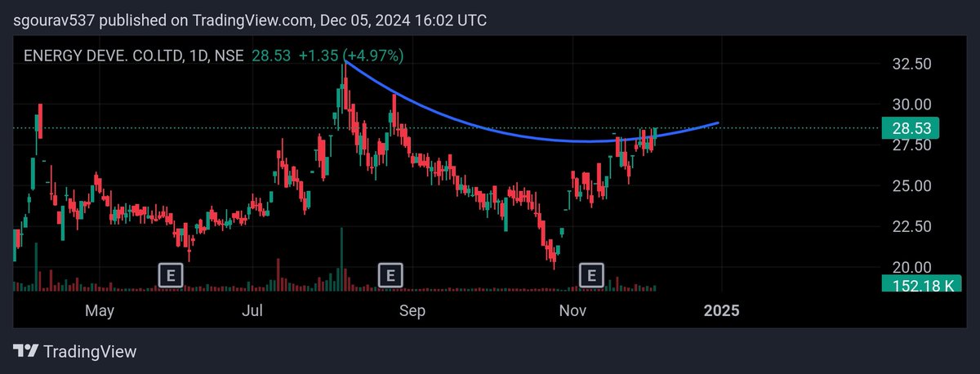The width and height of the screenshot is (980, 374).
Task: Select the blue curved trend line drawing
Action: coord(531,136)
